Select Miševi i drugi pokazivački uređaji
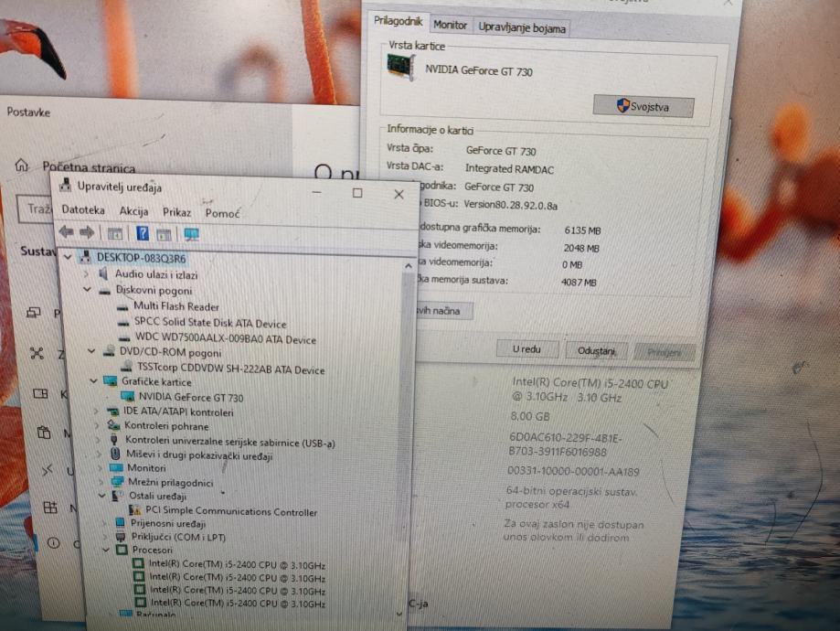The width and height of the screenshot is (840, 631). [x=199, y=455]
